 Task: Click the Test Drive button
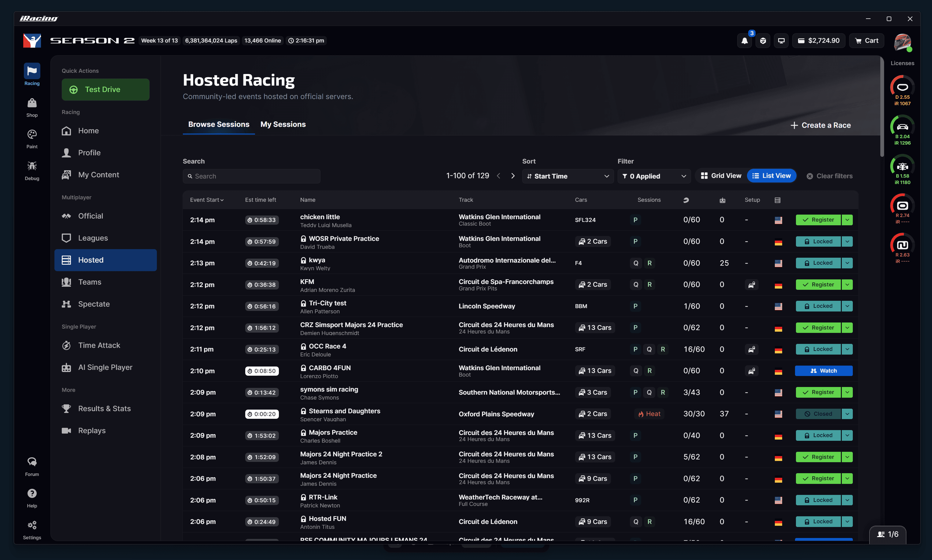point(106,90)
